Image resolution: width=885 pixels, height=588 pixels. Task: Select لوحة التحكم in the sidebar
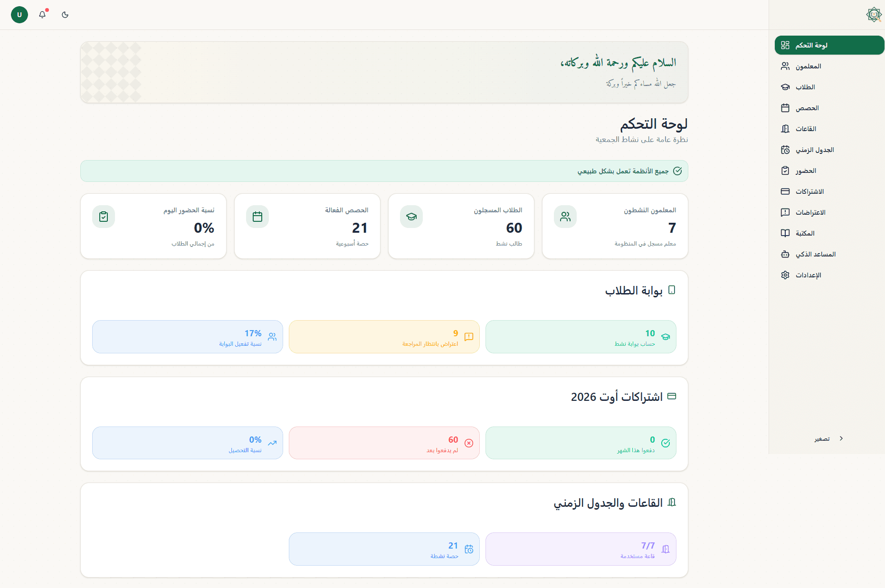pos(829,45)
